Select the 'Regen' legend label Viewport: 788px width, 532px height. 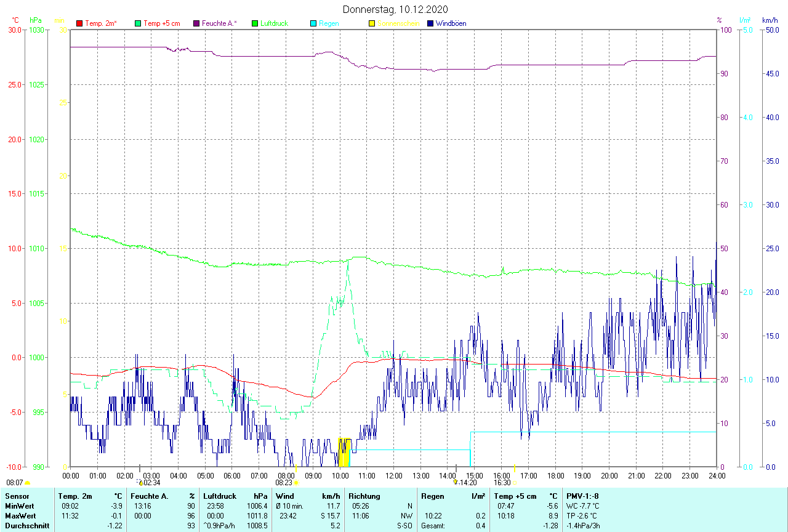[x=329, y=23]
